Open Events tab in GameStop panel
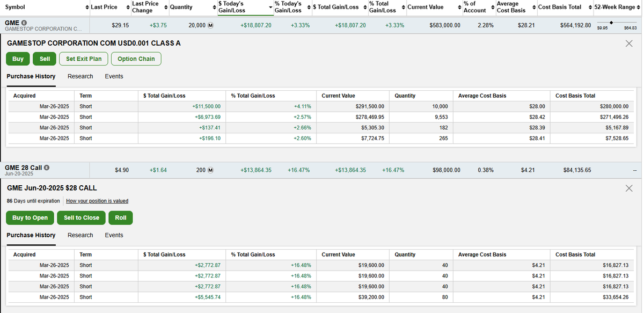644x313 pixels. [x=114, y=76]
